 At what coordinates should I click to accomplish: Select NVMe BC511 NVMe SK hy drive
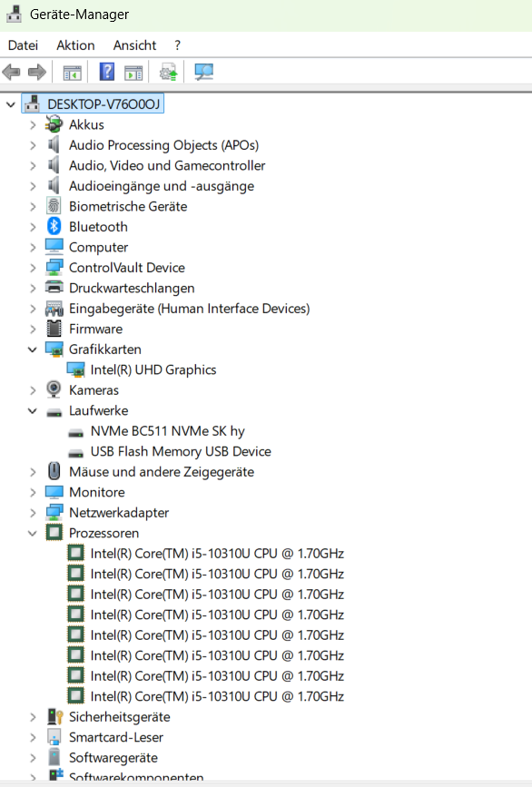pyautogui.click(x=168, y=431)
